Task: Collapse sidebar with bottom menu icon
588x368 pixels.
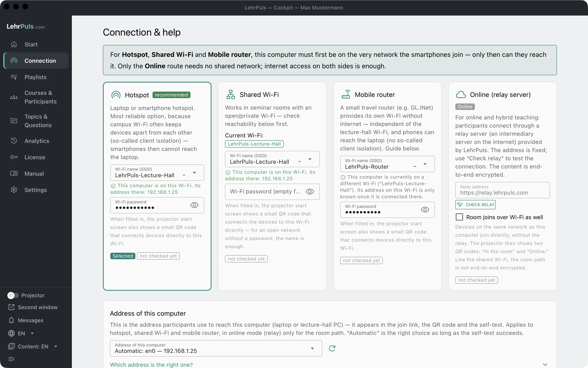Action: point(11,359)
